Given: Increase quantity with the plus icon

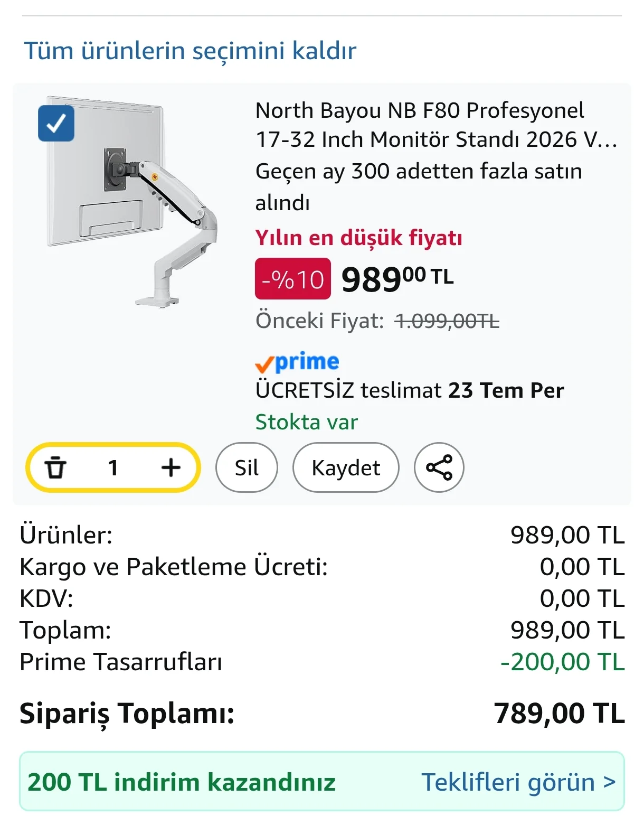Looking at the screenshot, I should (171, 467).
